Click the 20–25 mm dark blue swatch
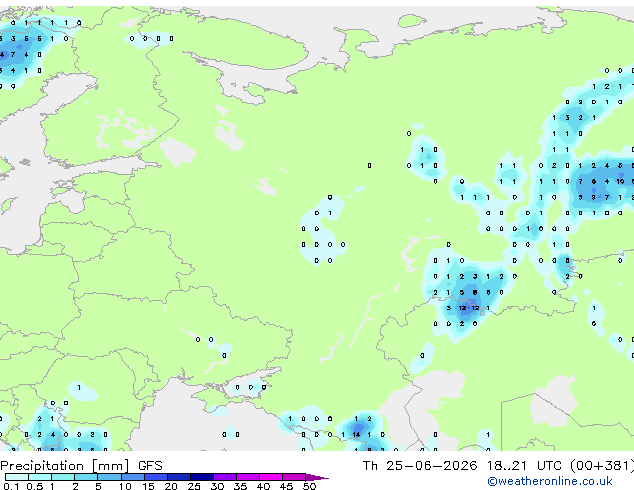 179,477
